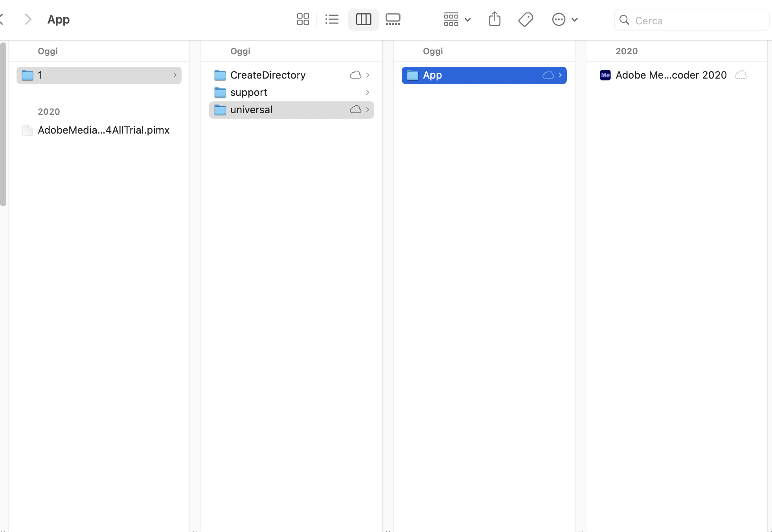The height and width of the screenshot is (532, 772).
Task: Go forward with the forward arrow
Action: (x=28, y=19)
